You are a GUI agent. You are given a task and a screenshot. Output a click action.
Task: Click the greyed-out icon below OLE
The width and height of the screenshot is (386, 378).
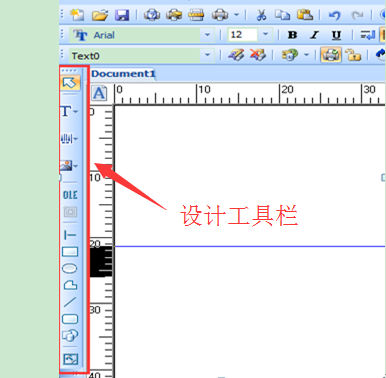(x=70, y=212)
